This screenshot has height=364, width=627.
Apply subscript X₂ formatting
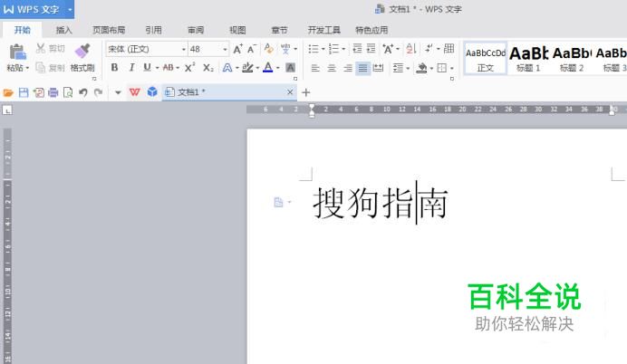[x=207, y=68]
